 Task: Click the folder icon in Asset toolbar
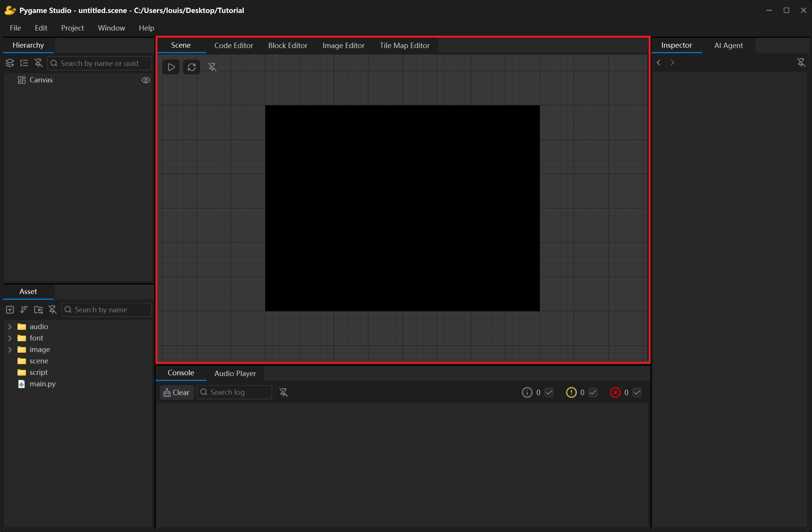click(39, 310)
